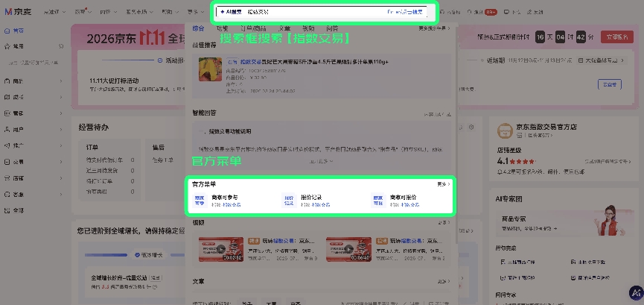Click the search results panel scrollbar
The height and width of the screenshot is (305, 644).
pyautogui.click(x=456, y=136)
